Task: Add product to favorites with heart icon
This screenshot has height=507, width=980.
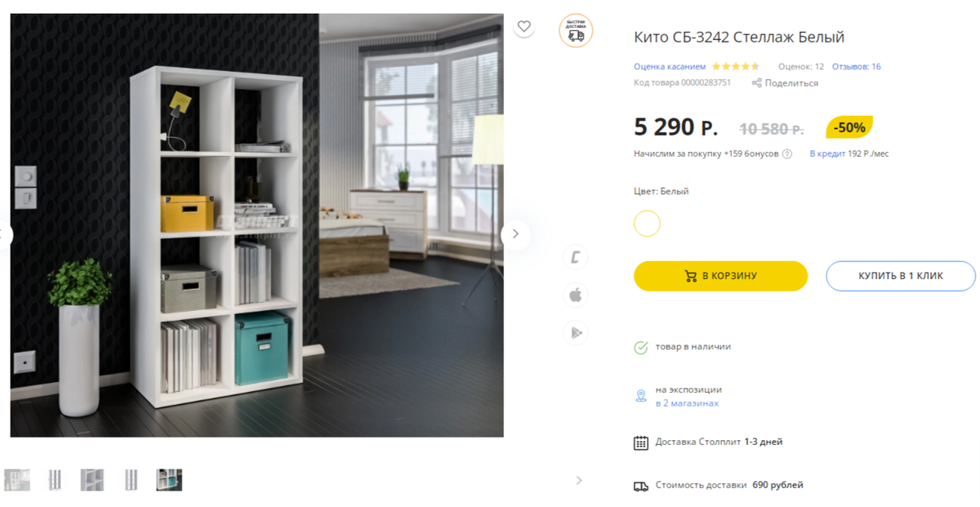Action: point(524,26)
